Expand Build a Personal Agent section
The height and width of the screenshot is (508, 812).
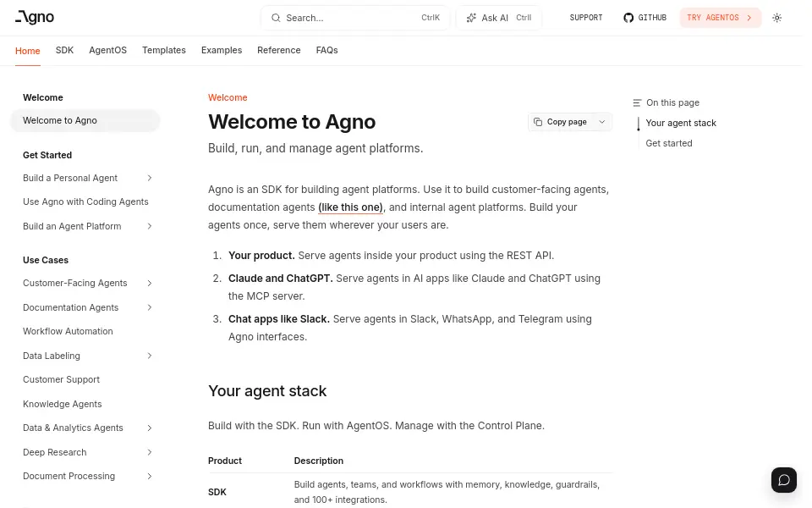tap(149, 178)
